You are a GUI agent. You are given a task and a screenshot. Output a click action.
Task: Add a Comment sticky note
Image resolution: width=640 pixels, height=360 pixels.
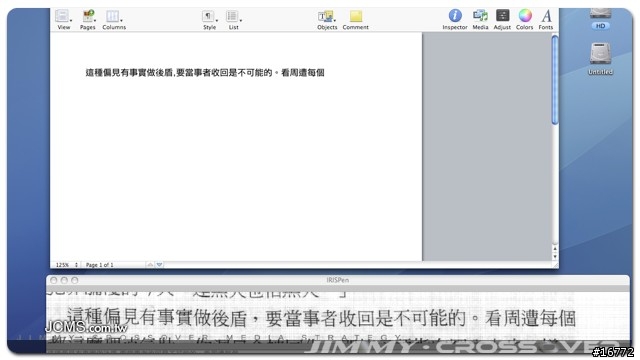coord(356,19)
